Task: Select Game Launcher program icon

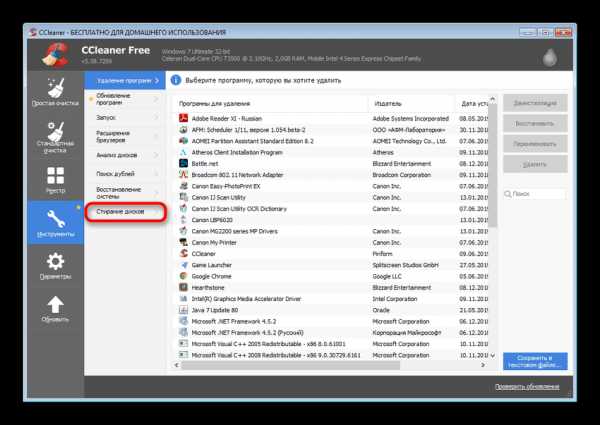Action: click(184, 265)
